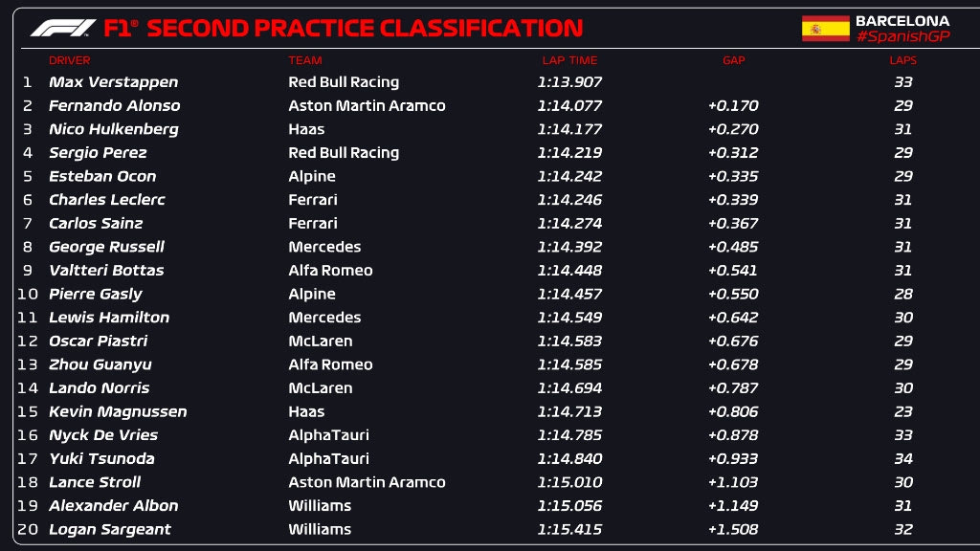The width and height of the screenshot is (980, 551).
Task: Click Lewis Hamilton's lap time 1:14.549
Action: (569, 318)
